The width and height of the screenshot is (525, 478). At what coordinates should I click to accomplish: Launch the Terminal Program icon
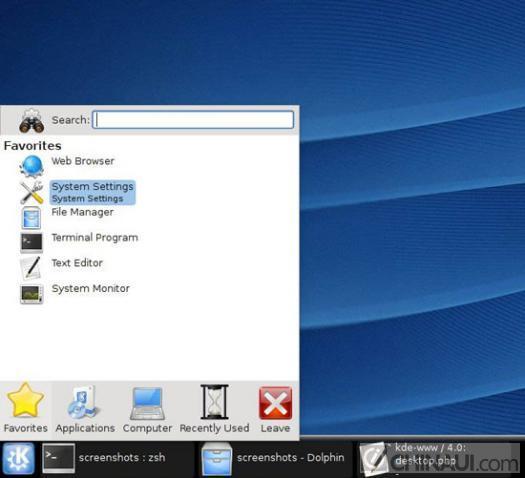click(x=31, y=243)
